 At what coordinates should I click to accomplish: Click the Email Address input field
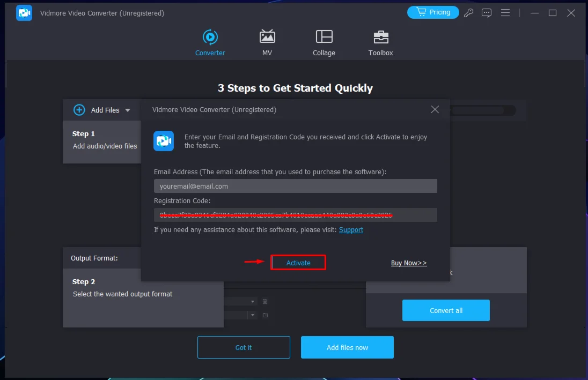pos(295,186)
